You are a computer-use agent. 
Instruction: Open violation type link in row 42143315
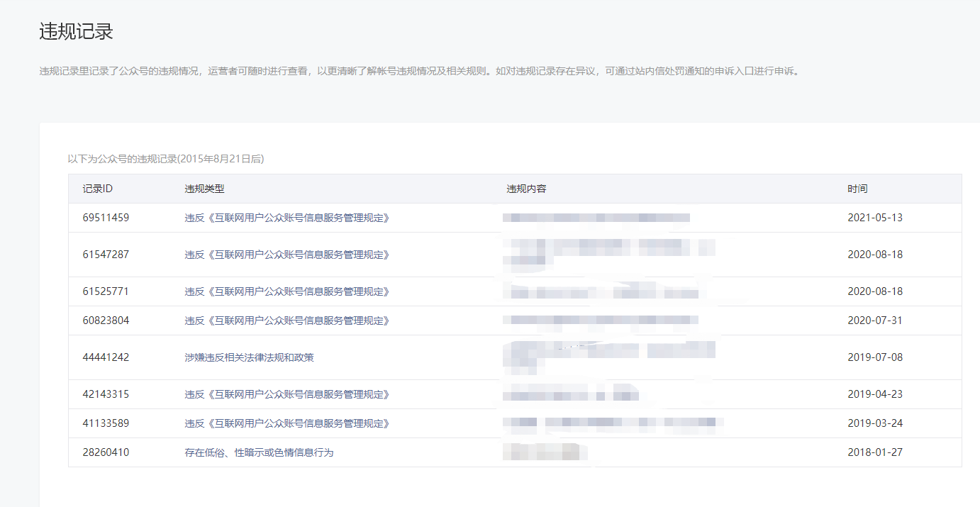(287, 394)
